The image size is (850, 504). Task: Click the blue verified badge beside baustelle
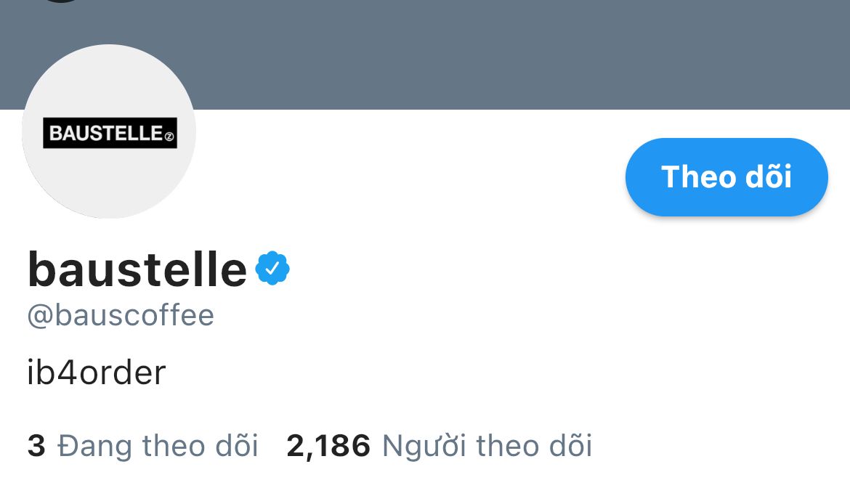(x=272, y=269)
